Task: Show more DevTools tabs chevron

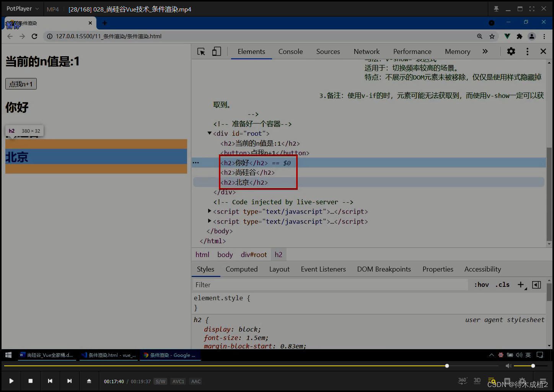Action: 485,51
